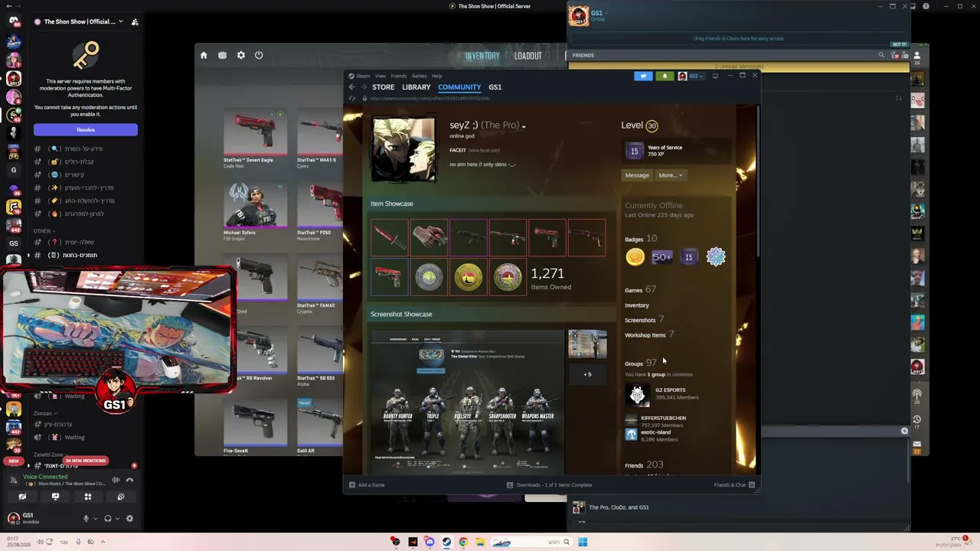Click the CS2 power quit icon
The width and height of the screenshot is (980, 551).
coord(259,55)
